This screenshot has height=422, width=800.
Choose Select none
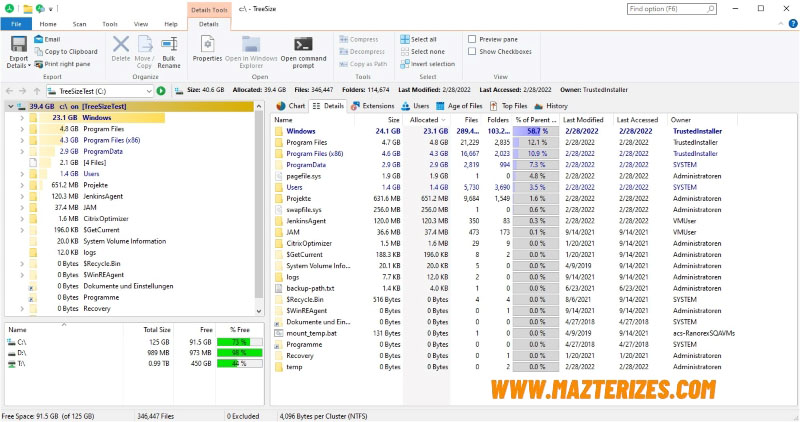pyautogui.click(x=422, y=52)
